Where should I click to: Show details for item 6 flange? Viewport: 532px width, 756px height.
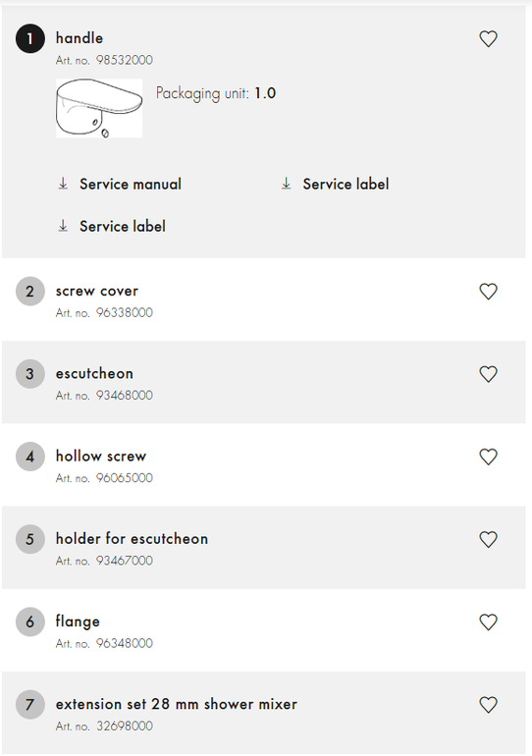pos(264,630)
